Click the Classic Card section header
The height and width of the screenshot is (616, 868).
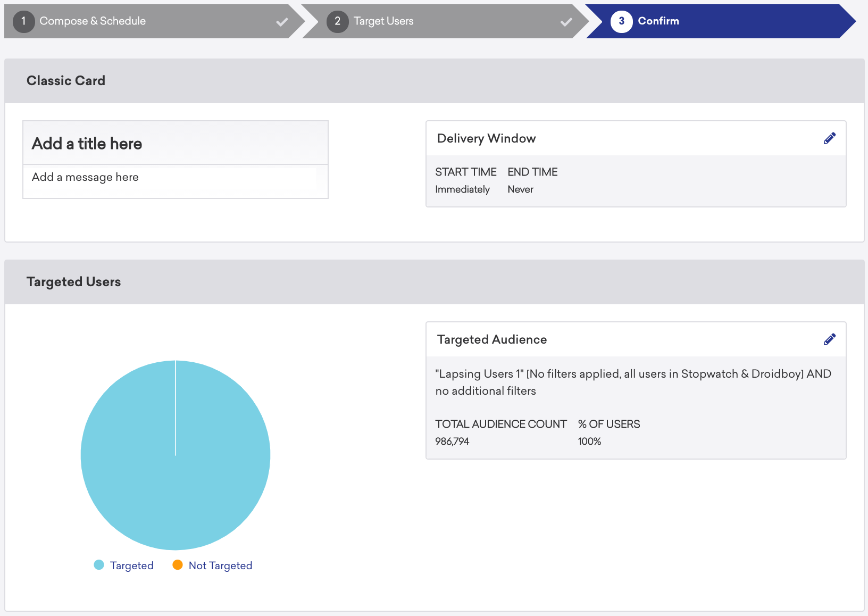tap(66, 81)
